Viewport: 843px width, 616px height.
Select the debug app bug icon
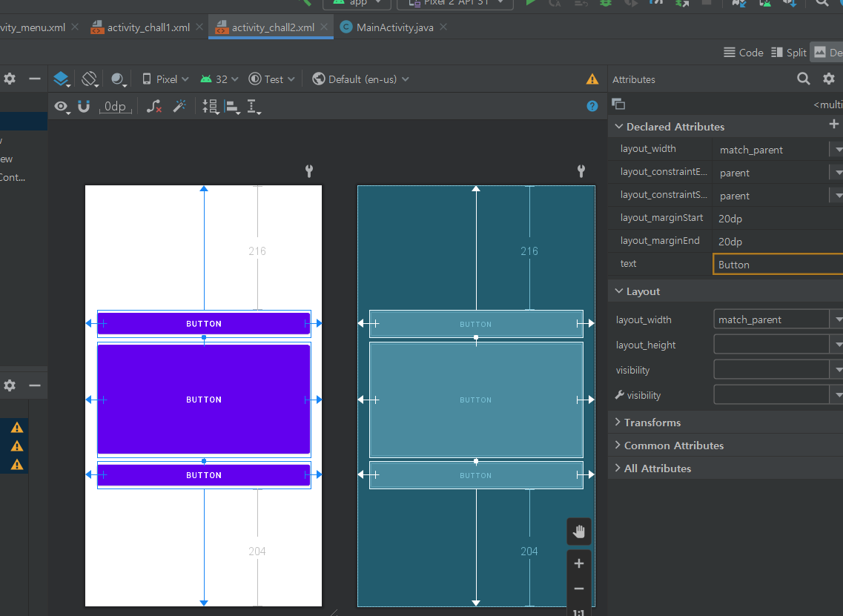(x=606, y=3)
